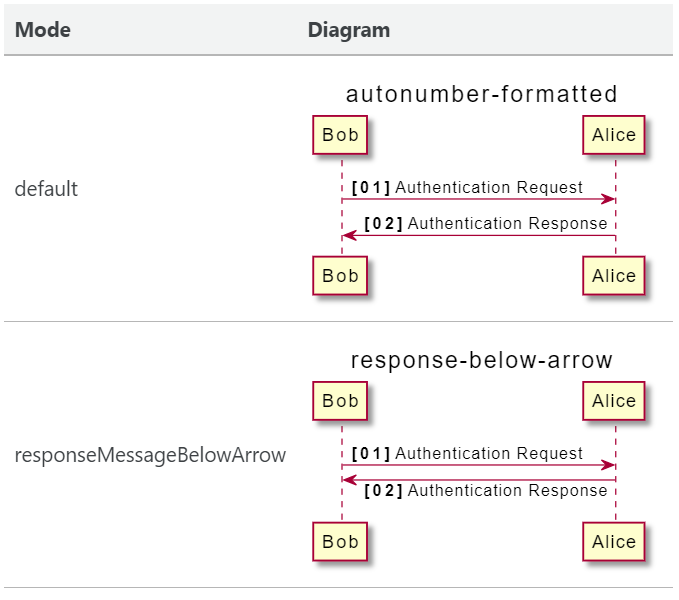Click top Alice box in response-below-arrow diagram

tap(614, 401)
